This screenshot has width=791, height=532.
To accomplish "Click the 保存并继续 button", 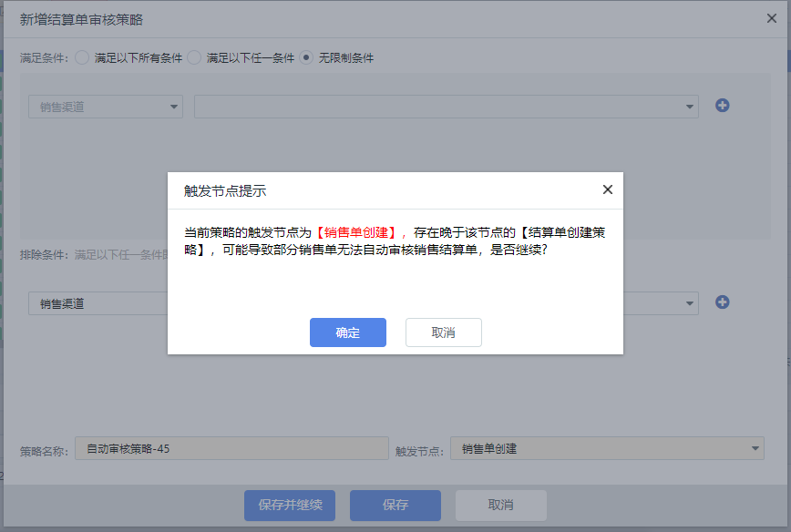I will [x=289, y=505].
